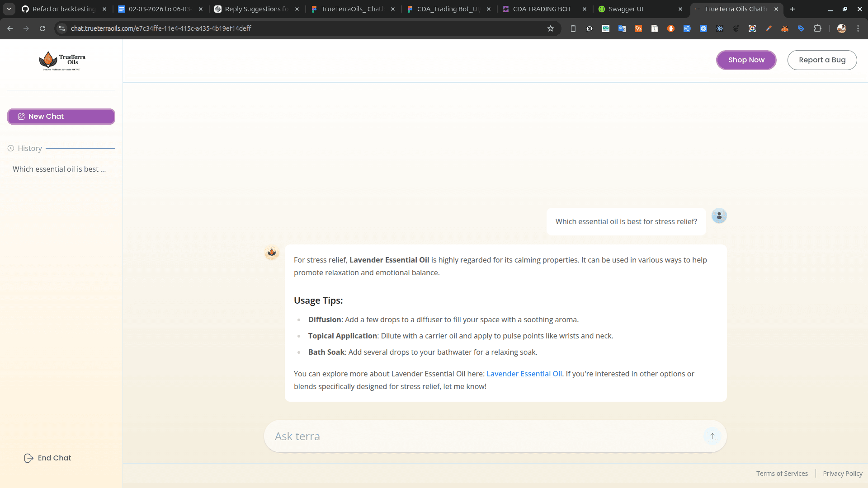Click the user avatar next to the question
The height and width of the screenshot is (488, 868).
[x=719, y=216]
